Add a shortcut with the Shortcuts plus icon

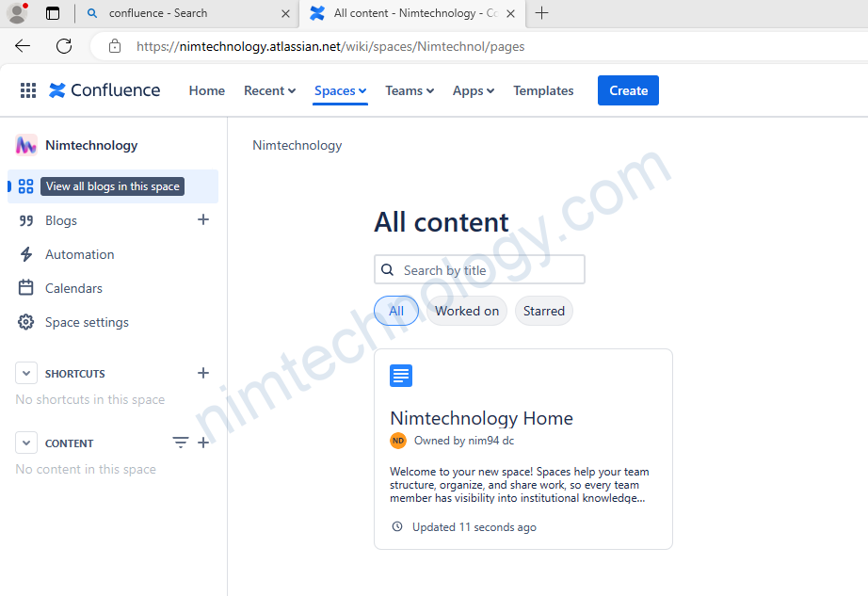[x=202, y=373]
